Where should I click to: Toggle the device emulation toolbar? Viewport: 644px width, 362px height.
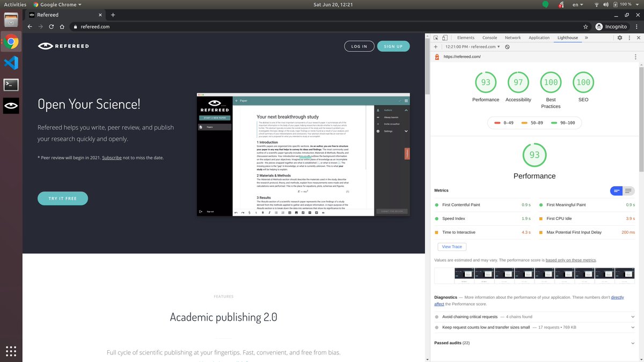[x=444, y=38]
